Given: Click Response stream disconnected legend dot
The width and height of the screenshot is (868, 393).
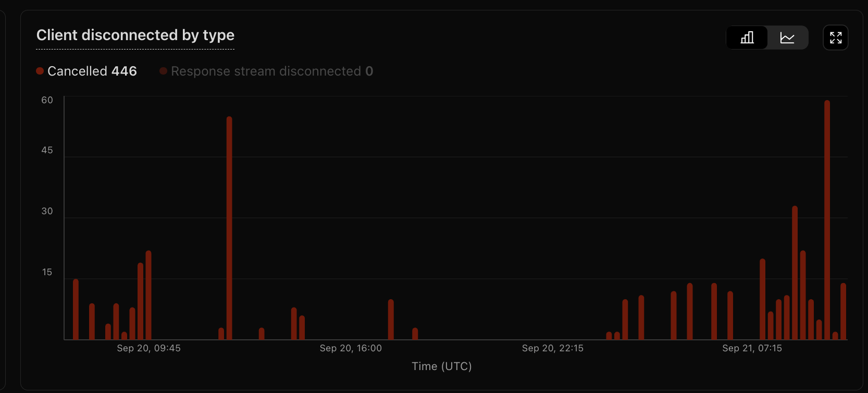Looking at the screenshot, I should coord(163,71).
